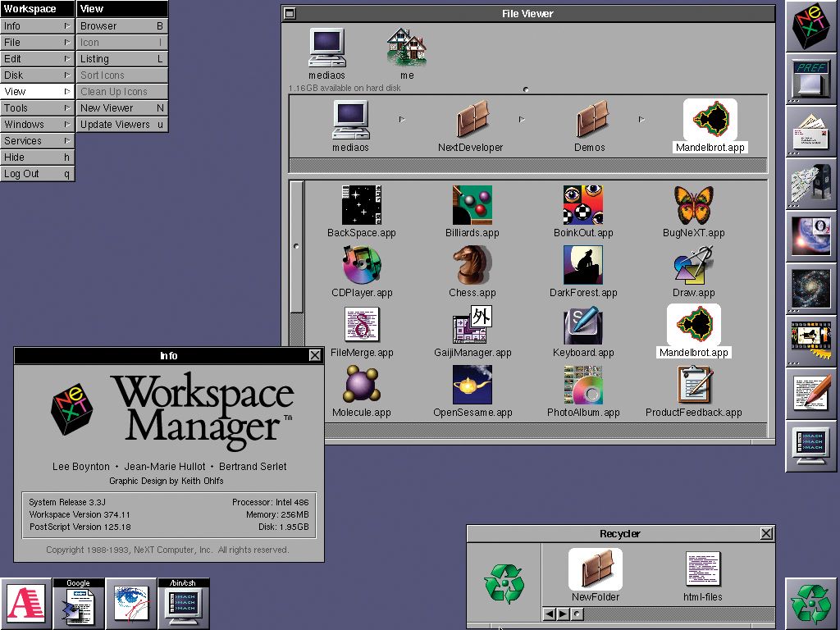This screenshot has width=840, height=630.
Task: Choose New Viewer menu item
Action: point(122,107)
